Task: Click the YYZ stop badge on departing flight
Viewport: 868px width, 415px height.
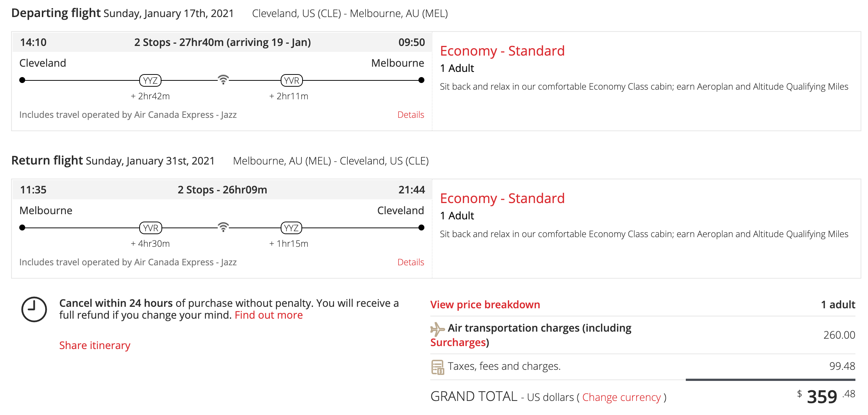Action: pos(150,80)
